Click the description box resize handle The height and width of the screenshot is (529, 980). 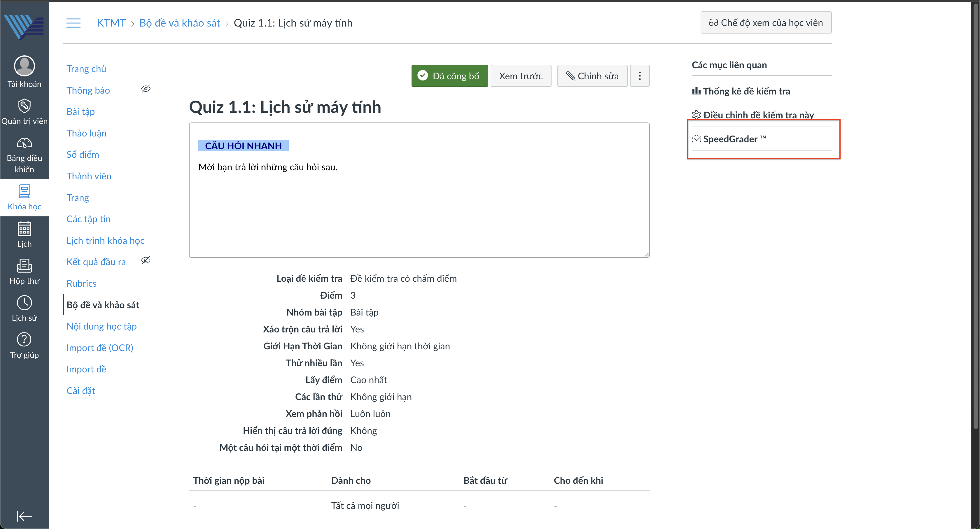647,255
